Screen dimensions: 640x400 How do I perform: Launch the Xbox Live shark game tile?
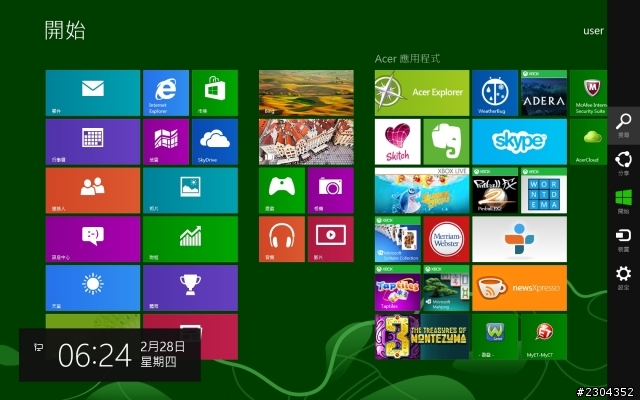pos(422,190)
